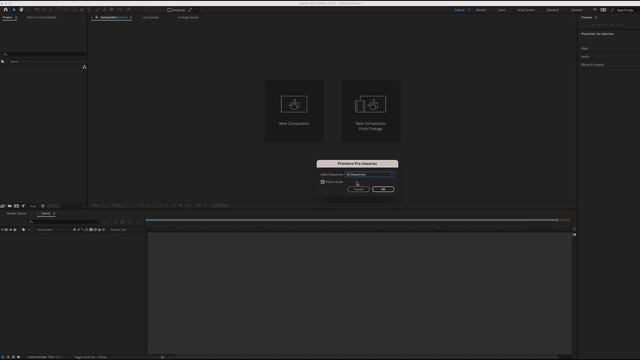Click New Composition From Footage card

coord(371,111)
